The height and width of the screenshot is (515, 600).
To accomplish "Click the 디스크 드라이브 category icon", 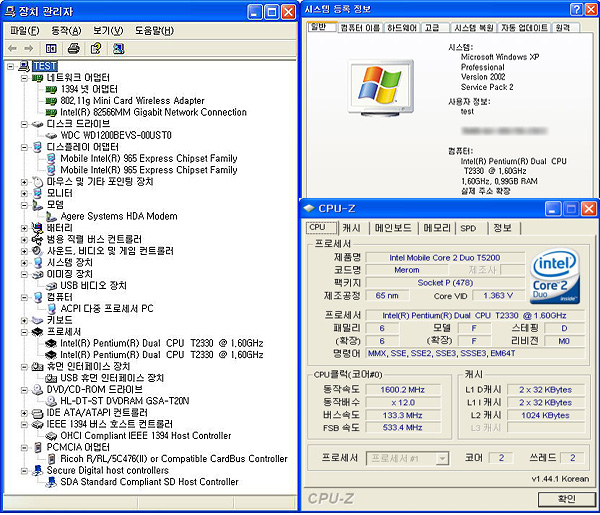I will click(x=37, y=124).
